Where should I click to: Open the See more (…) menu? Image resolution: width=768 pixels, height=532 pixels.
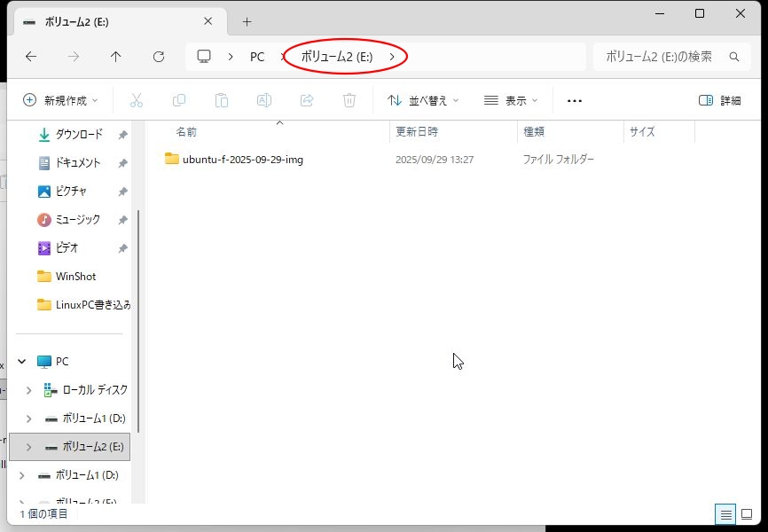574,100
